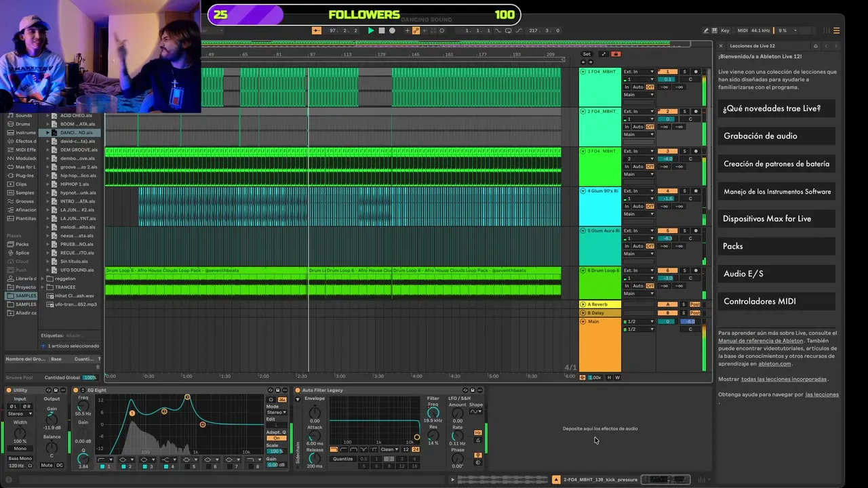Screen dimensions: 868x488
Task: Toggle the EQ Eight device activator
Action: tap(76, 390)
